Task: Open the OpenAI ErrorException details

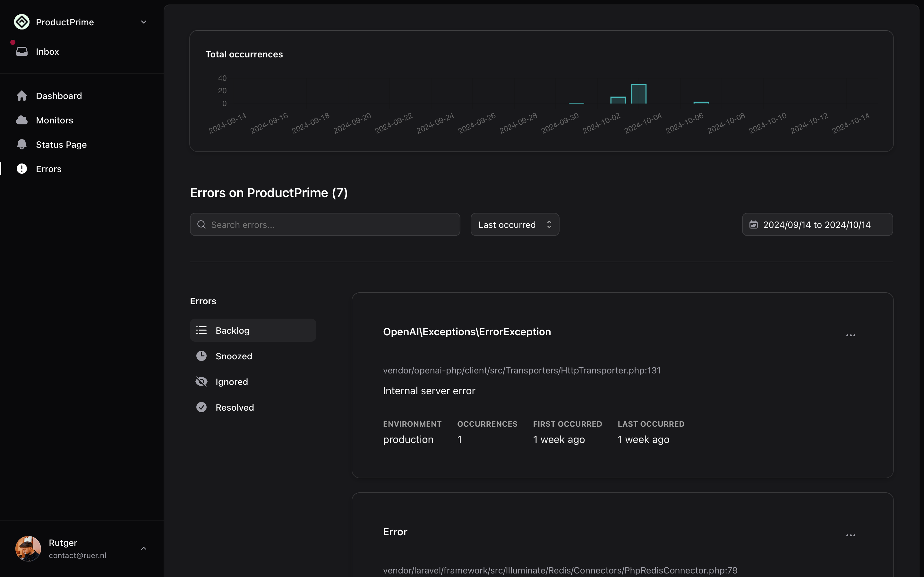Action: [467, 332]
